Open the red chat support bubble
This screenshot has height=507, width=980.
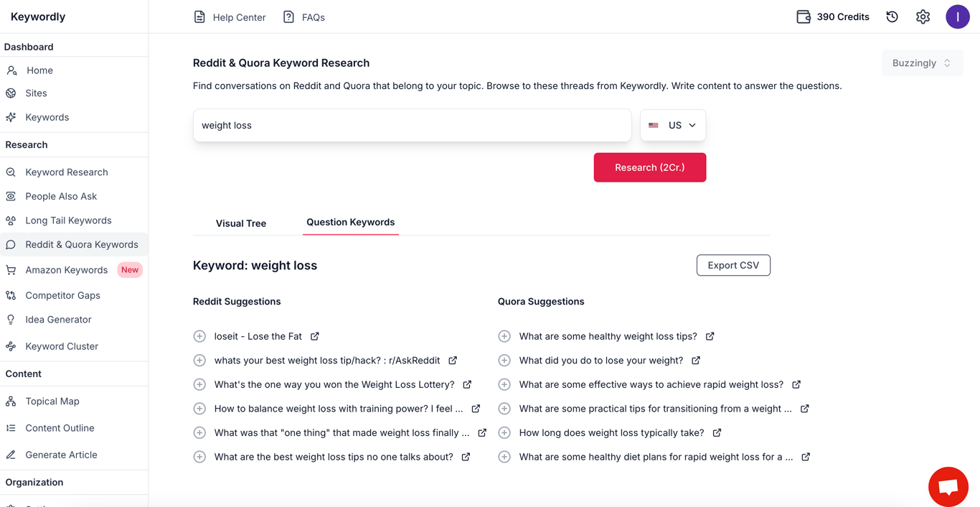click(x=948, y=486)
